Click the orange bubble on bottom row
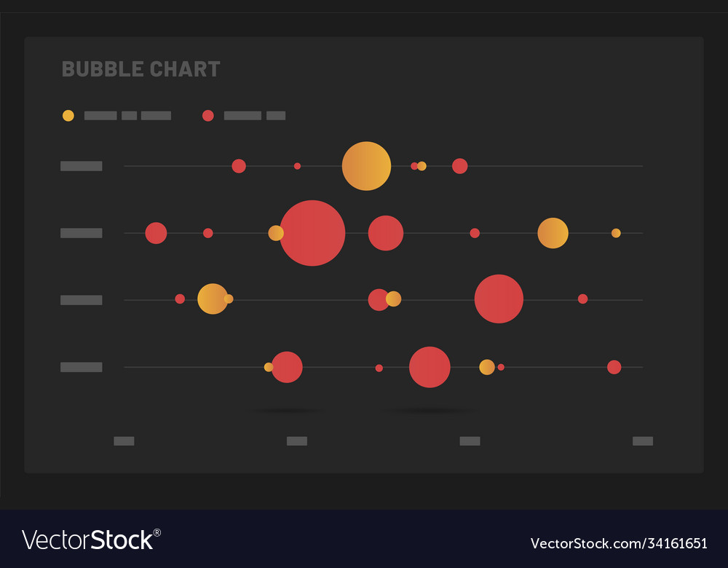The height and width of the screenshot is (568, 728). (487, 367)
